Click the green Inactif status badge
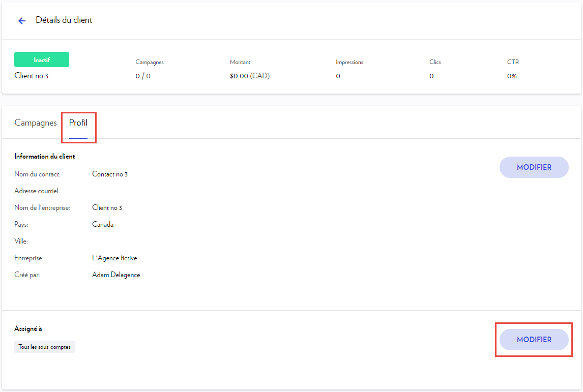The height and width of the screenshot is (392, 583). tap(42, 60)
